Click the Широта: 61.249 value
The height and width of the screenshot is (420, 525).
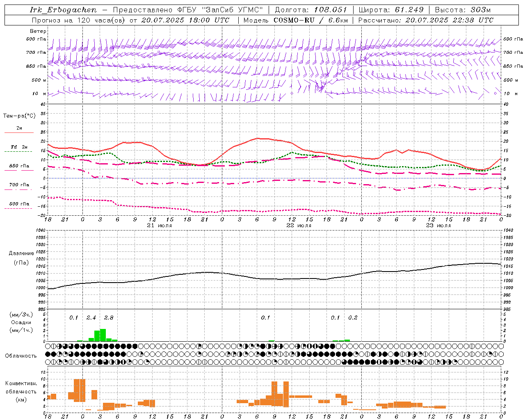[390, 10]
